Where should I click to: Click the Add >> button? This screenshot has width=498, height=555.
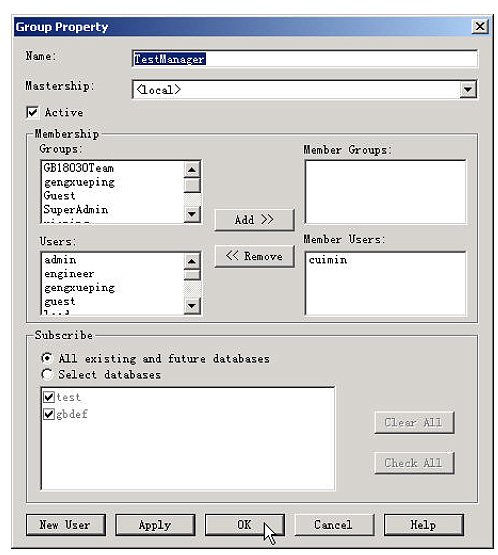pos(254,220)
